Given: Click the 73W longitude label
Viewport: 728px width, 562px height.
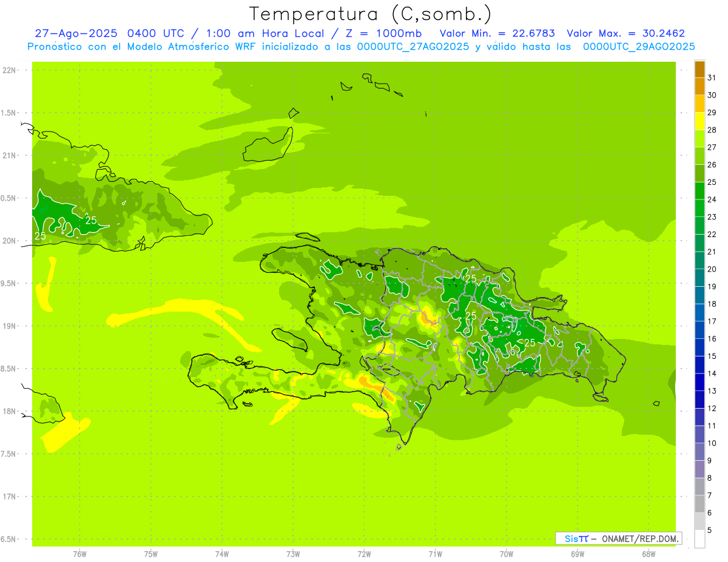Looking at the screenshot, I should (x=293, y=554).
